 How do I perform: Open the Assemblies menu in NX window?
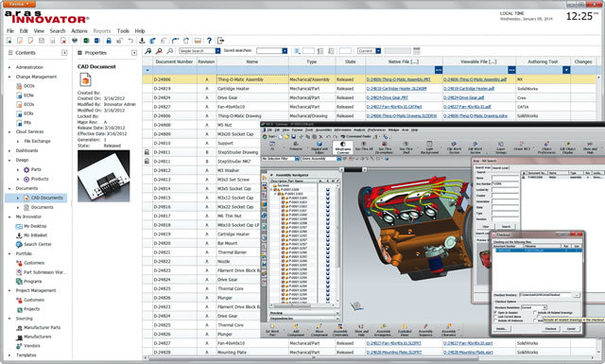[323, 130]
